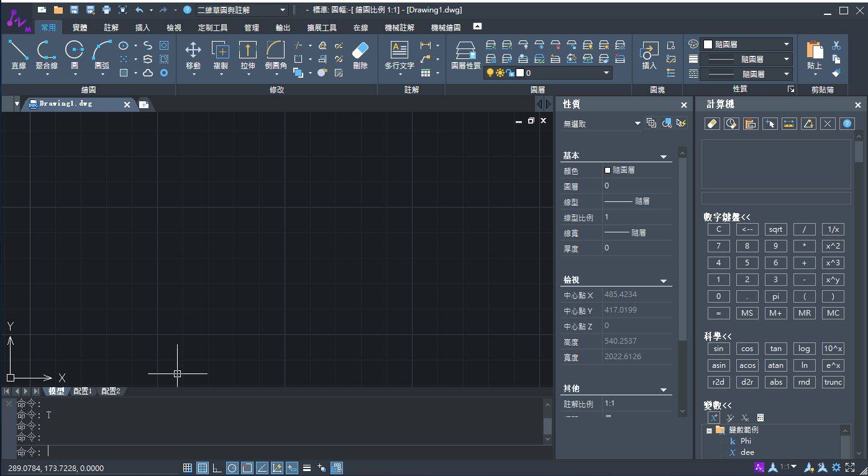Undo with the quick access arrow
Screen dimensions: 868x476
pyautogui.click(x=139, y=10)
